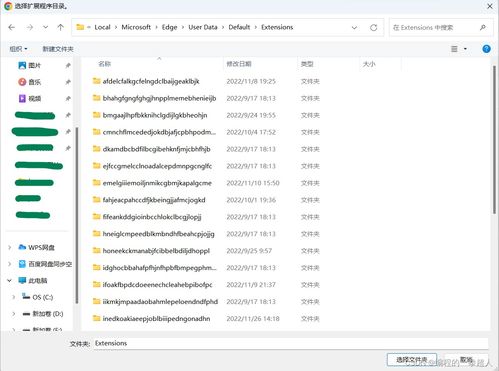Select folder starting with idghocbbahafpfhjnfhpbfbmpegphm
Image resolution: width=499 pixels, height=371 pixels.
(155, 268)
